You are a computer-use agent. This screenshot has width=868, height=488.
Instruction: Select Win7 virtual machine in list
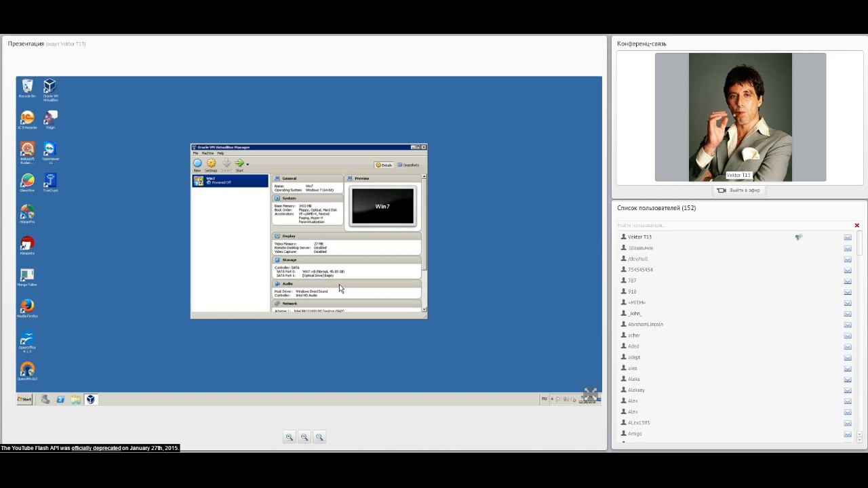231,180
